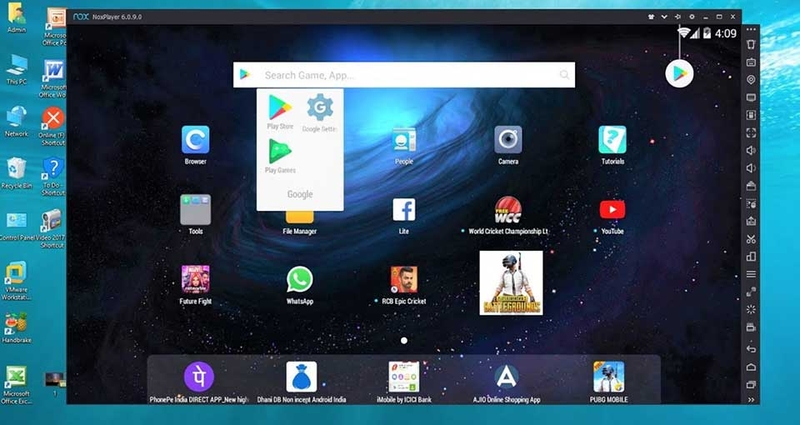Toggle NoxPlayer always-on-top pin
The width and height of the screenshot is (800, 425).
tap(678, 17)
